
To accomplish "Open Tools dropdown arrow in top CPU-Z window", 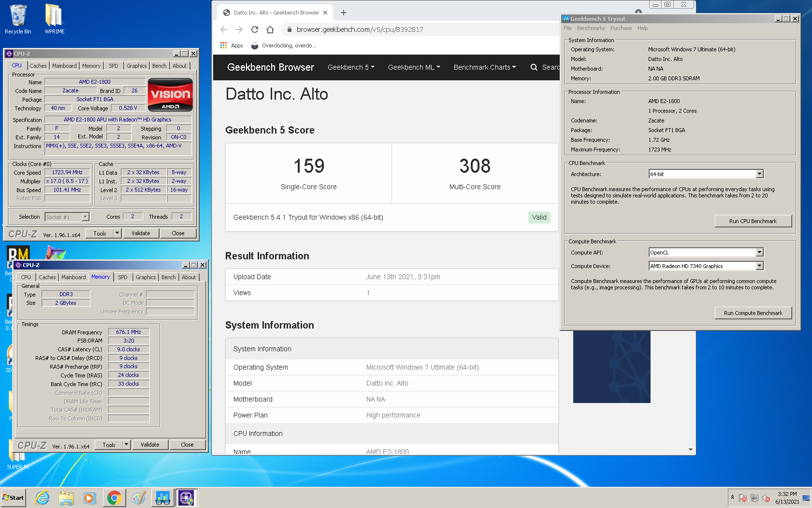I will pos(117,233).
